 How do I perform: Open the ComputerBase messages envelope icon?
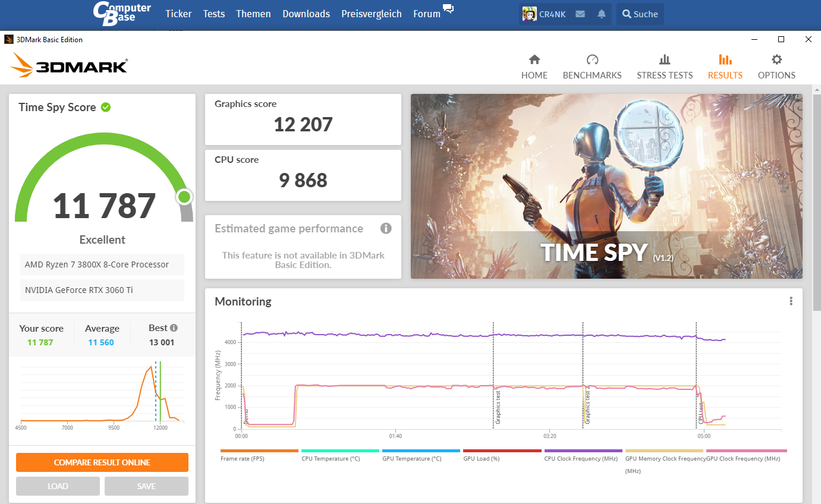(581, 14)
